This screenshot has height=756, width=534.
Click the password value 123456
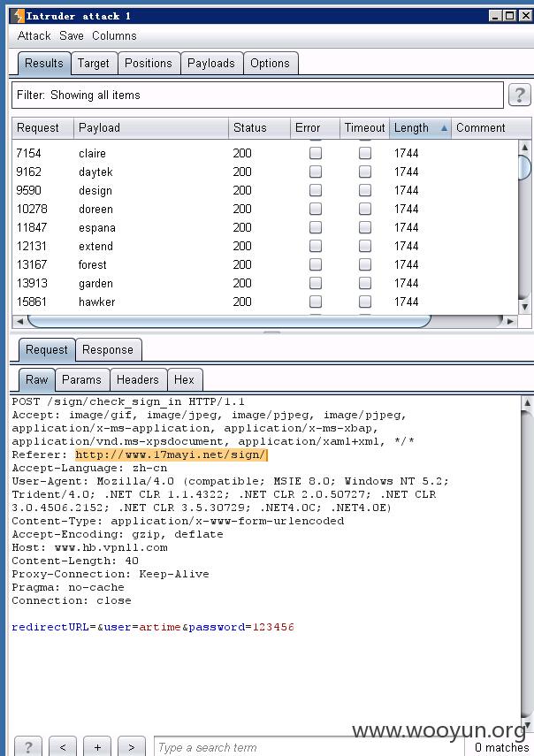[x=273, y=627]
